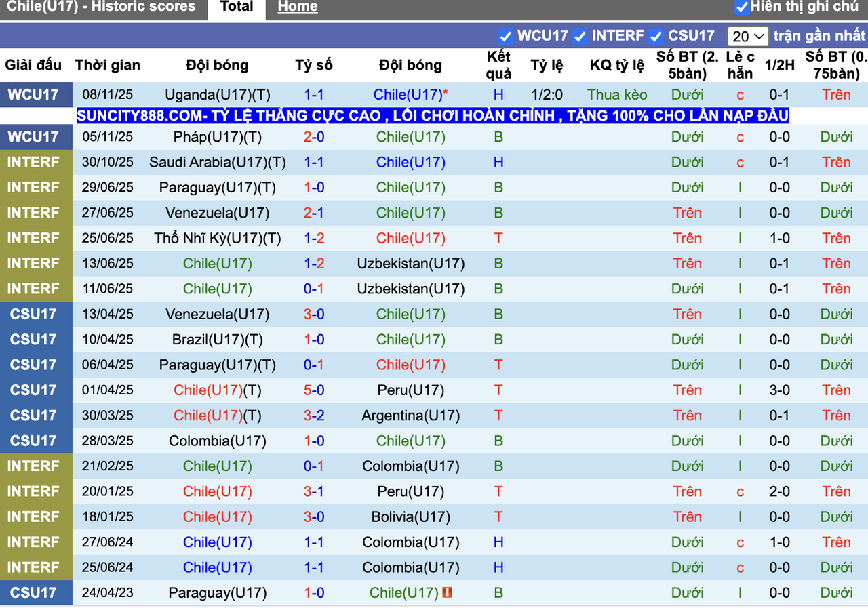The height and width of the screenshot is (608, 868).
Task: Click Uzbekistan(U17) in the 13/06/25 row
Action: pyautogui.click(x=411, y=264)
